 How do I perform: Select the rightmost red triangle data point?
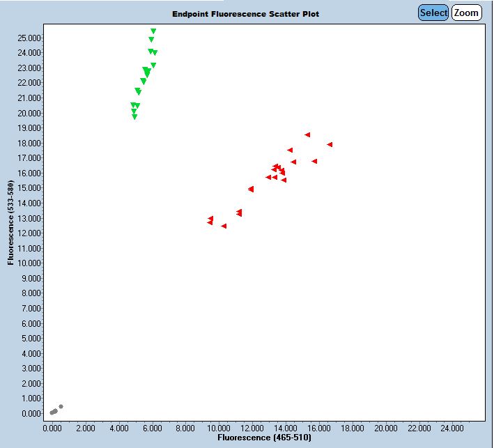click(330, 144)
